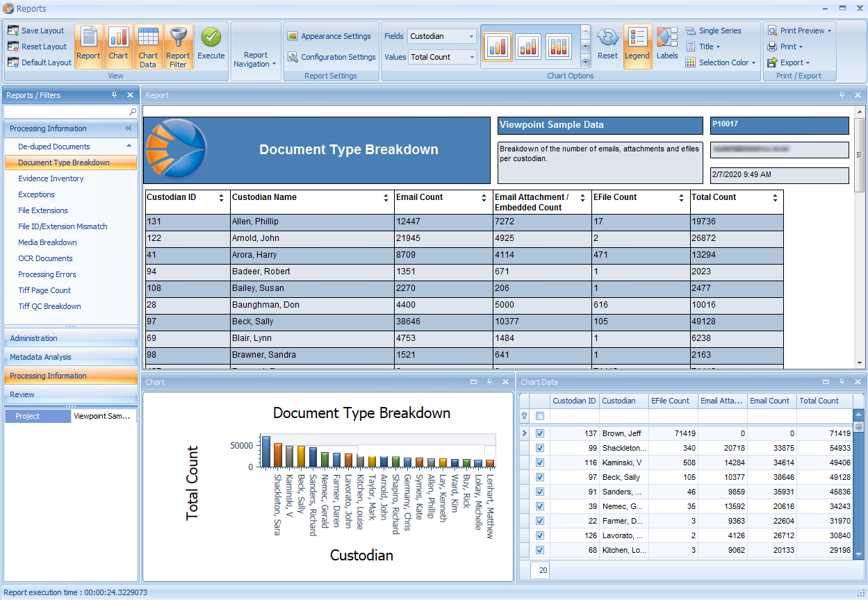Collapse De-duped Documents list arrow
Screen dimensions: 868x600
coord(129,146)
